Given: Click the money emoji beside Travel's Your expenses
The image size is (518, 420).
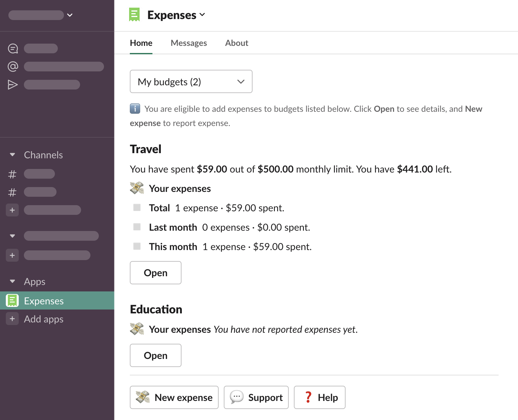Looking at the screenshot, I should [137, 188].
